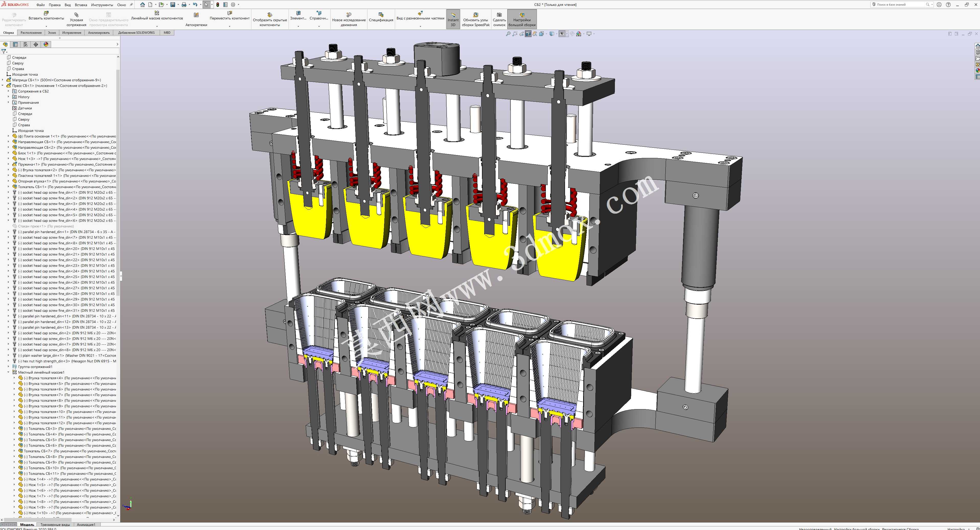Image resolution: width=980 pixels, height=530 pixels.
Task: Open Вставить компоненты dropdown arrow
Action: tap(47, 26)
